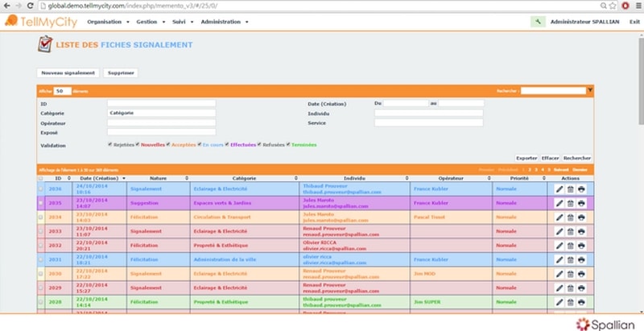Click the green wrench tool icon
The image size is (644, 331).
(538, 22)
